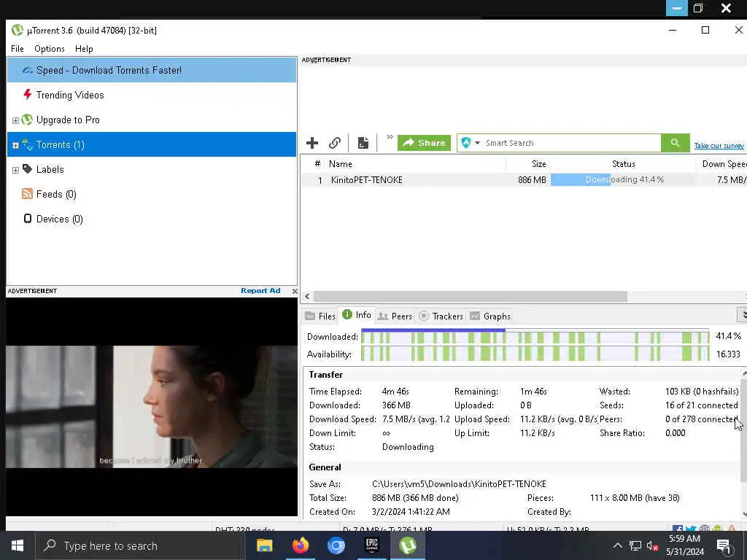Expand the Torrents (1) tree node

tap(15, 145)
